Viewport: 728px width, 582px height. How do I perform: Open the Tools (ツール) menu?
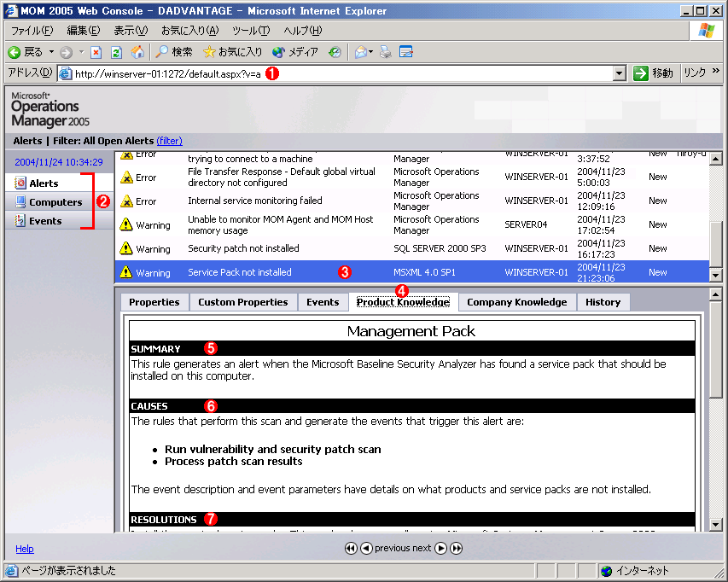pos(251,31)
